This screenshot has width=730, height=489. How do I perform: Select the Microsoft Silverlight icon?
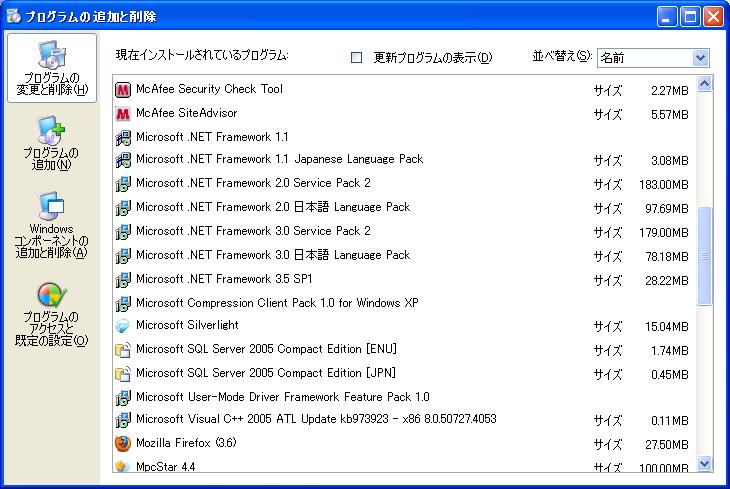click(123, 326)
